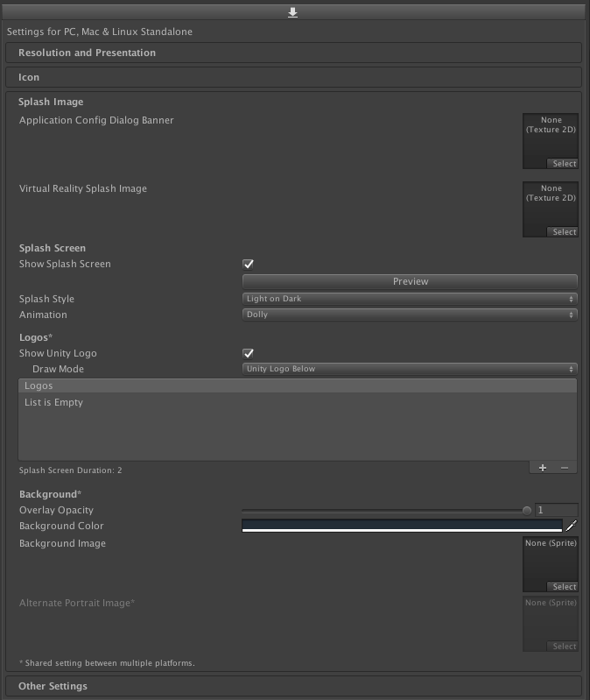The image size is (590, 700).
Task: Click the 'Settings for PC, Mac & Linux Standalone' label
Action: coord(100,32)
